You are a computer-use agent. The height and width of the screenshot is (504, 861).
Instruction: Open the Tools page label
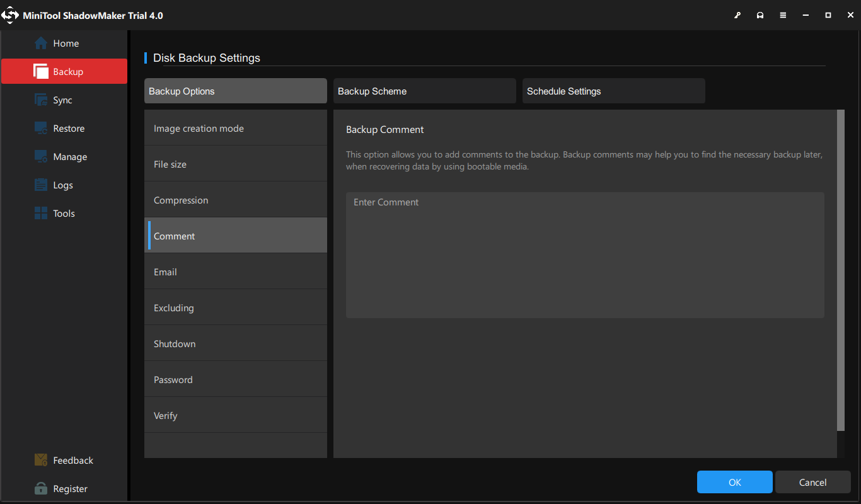click(64, 214)
